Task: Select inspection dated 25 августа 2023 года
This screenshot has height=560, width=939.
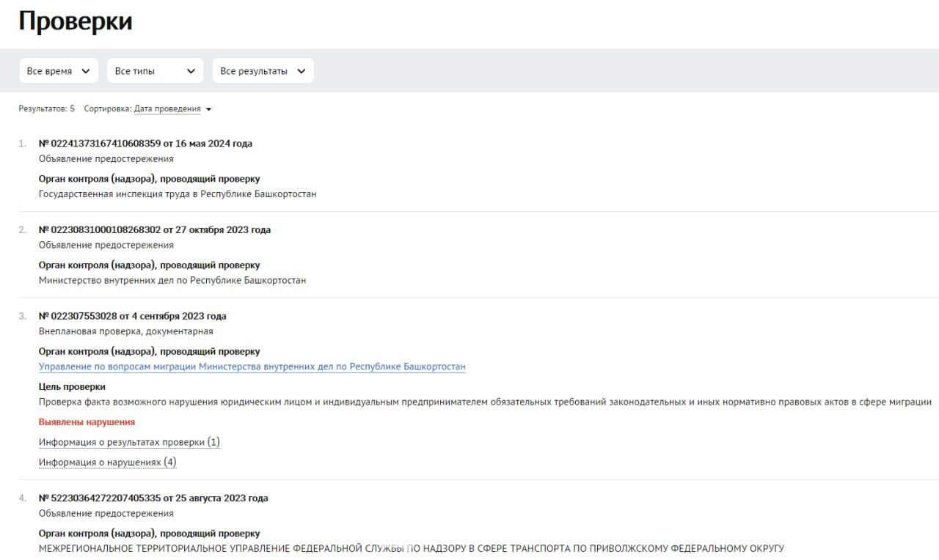Action: pos(153,498)
